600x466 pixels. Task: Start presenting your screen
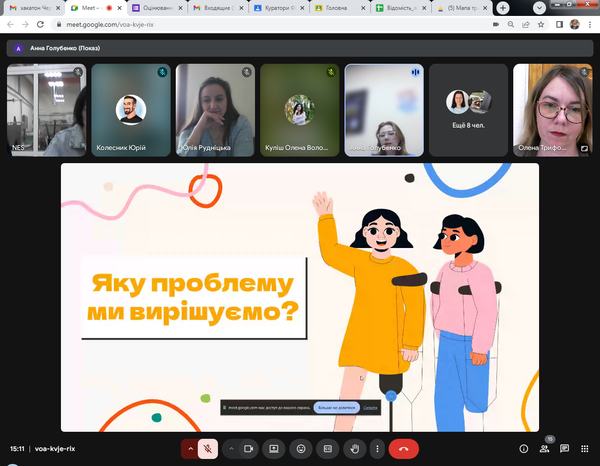(x=273, y=449)
